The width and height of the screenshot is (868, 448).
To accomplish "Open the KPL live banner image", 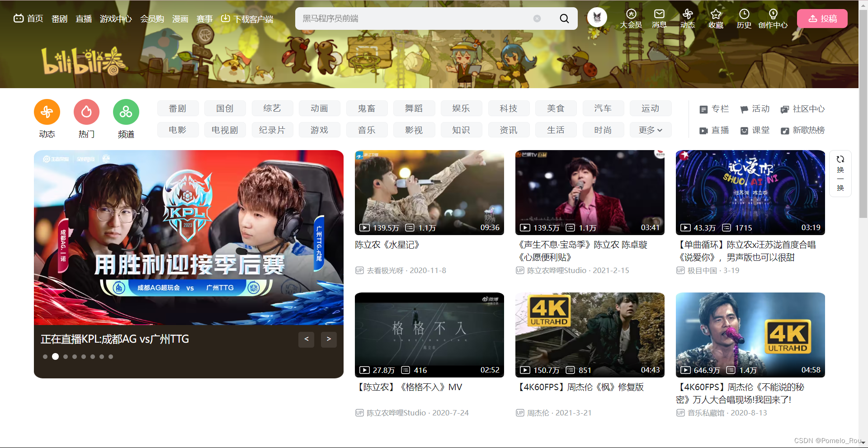I will point(189,238).
